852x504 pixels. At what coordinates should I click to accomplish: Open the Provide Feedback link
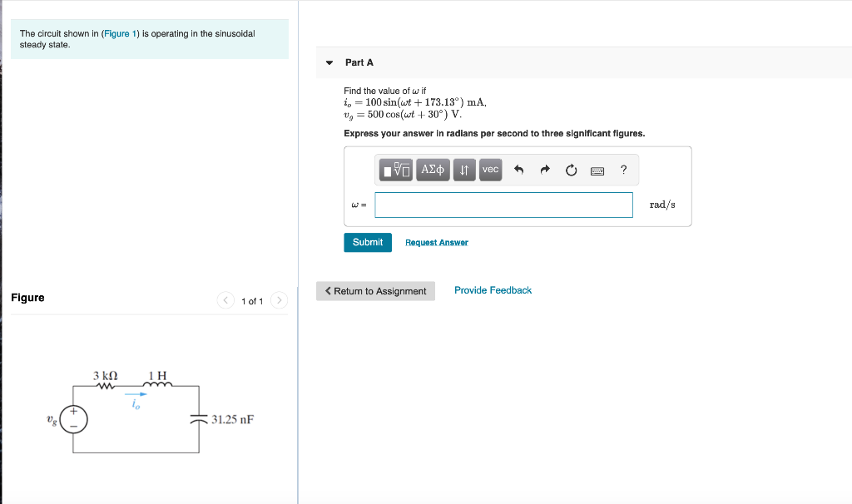click(493, 290)
